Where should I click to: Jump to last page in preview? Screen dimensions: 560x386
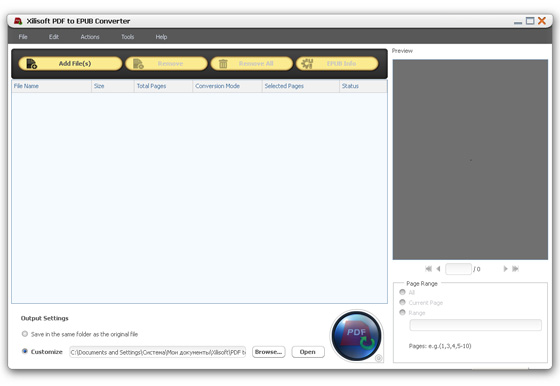tap(515, 269)
